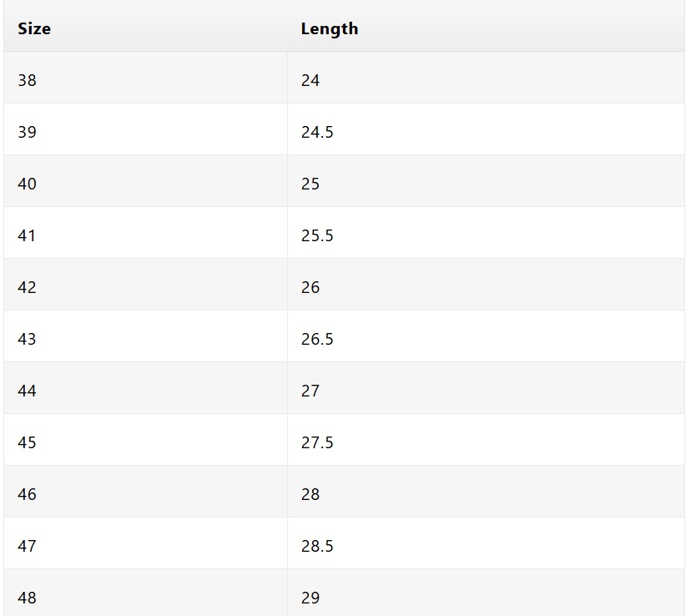Click the length value 24.5
This screenshot has width=686, height=616.
click(317, 132)
